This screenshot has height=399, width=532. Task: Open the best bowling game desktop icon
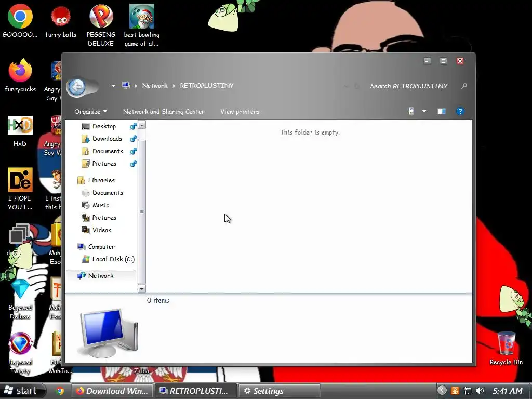coord(141,25)
